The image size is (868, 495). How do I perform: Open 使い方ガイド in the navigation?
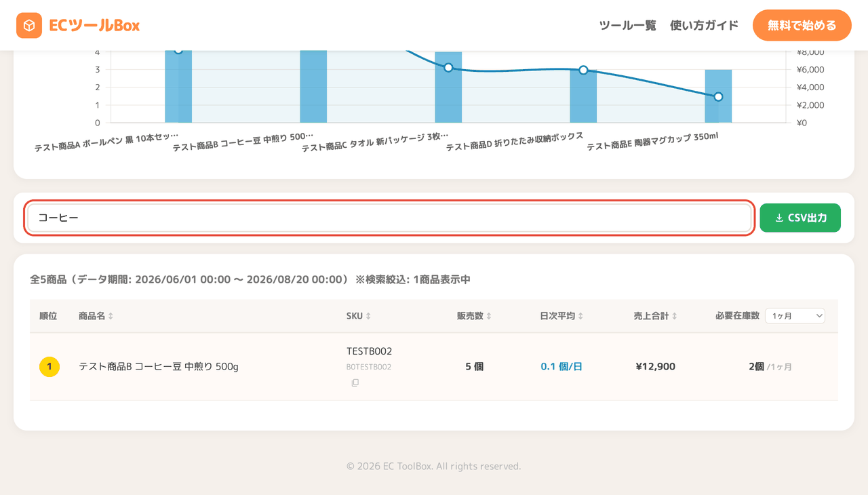pos(704,26)
